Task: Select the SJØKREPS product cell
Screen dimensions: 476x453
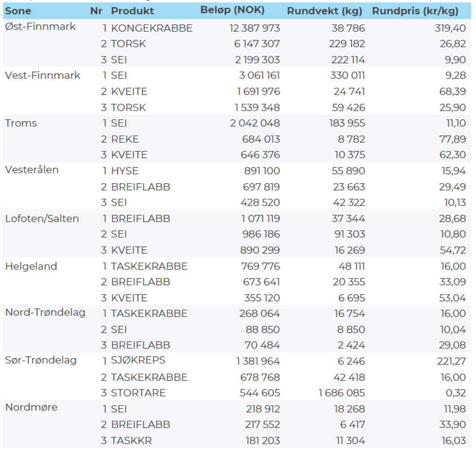Action: 138,360
